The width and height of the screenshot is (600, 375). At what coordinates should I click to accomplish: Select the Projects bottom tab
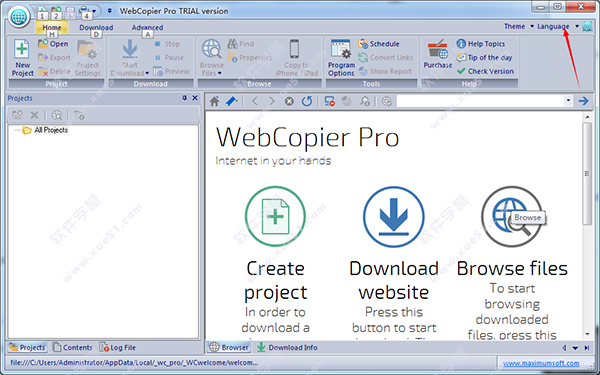coord(28,347)
